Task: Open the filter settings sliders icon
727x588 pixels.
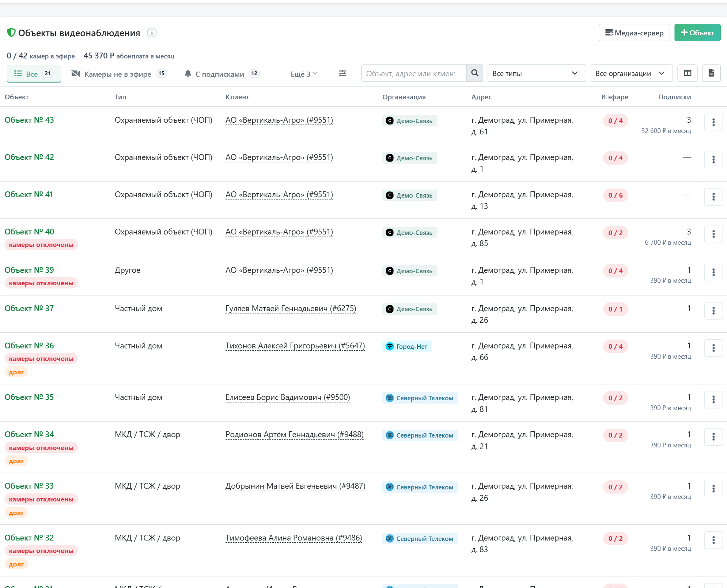Action: coord(342,73)
